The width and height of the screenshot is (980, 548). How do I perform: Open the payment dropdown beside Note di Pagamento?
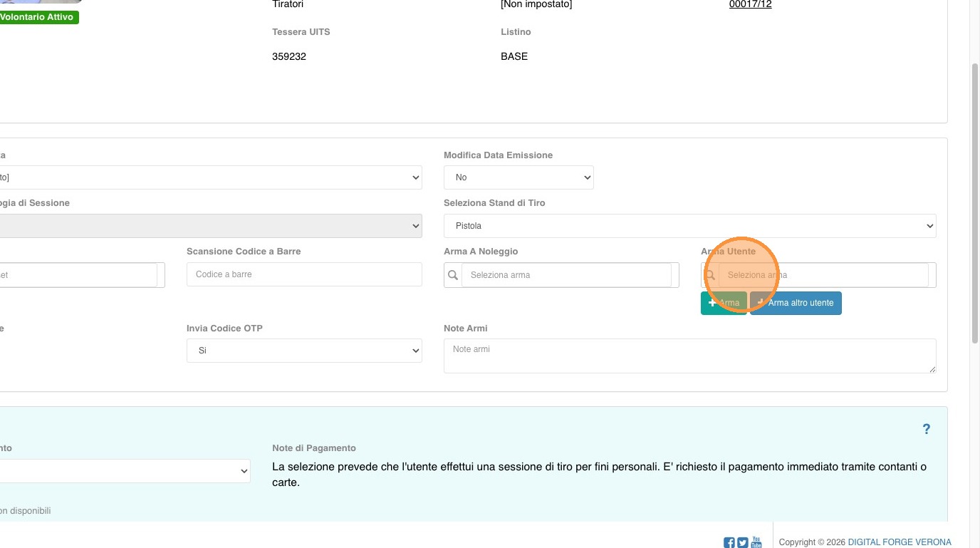pyautogui.click(x=125, y=471)
